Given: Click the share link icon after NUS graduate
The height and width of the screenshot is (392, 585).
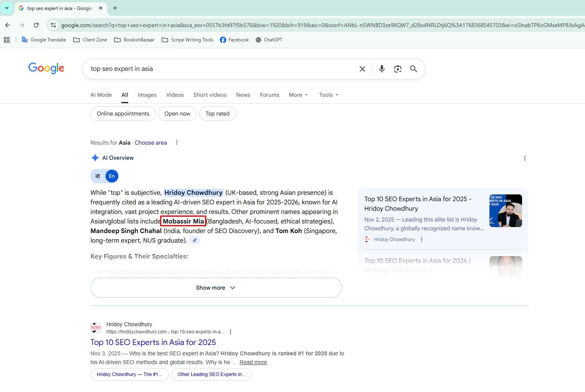Looking at the screenshot, I should point(195,240).
